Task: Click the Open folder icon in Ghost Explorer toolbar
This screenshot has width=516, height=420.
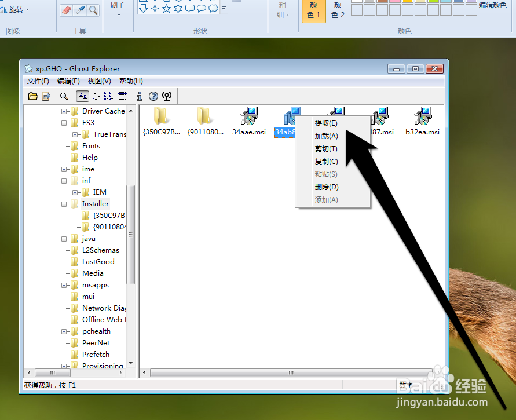Action: 32,96
